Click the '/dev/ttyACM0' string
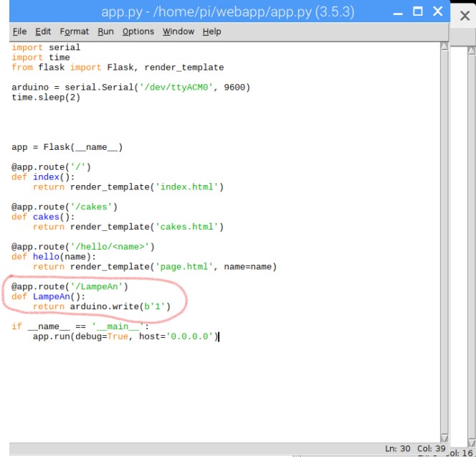 [176, 88]
